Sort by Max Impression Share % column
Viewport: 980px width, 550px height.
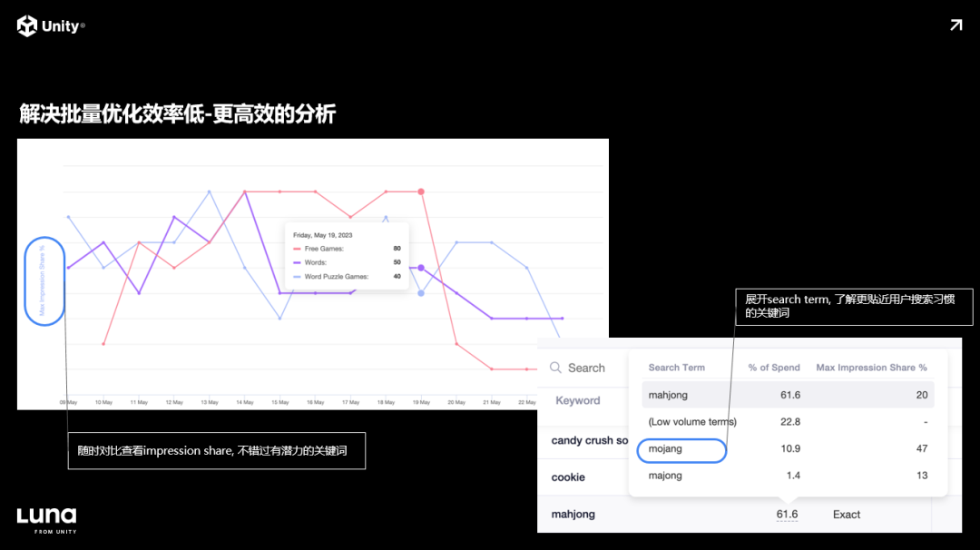coord(871,368)
